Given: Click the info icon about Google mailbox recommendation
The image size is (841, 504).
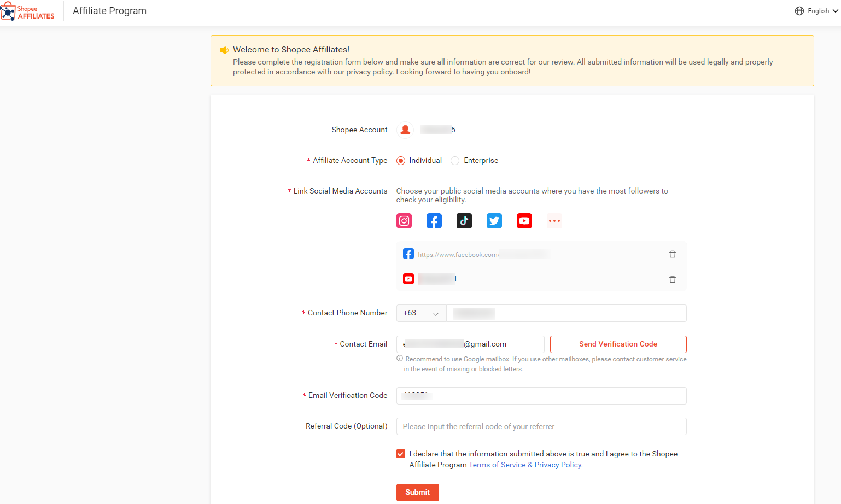Looking at the screenshot, I should (x=399, y=358).
